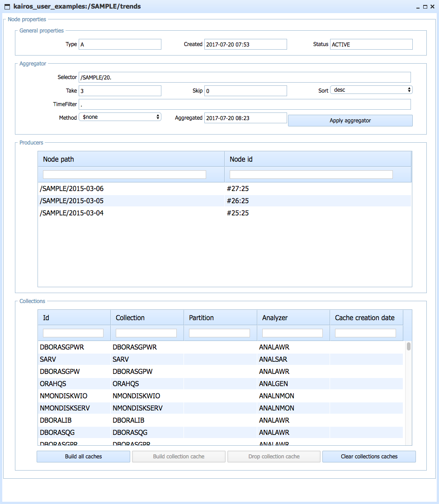The height and width of the screenshot is (504, 439).
Task: Click the Selector field with /SAMPLE/20.
Action: pos(245,77)
